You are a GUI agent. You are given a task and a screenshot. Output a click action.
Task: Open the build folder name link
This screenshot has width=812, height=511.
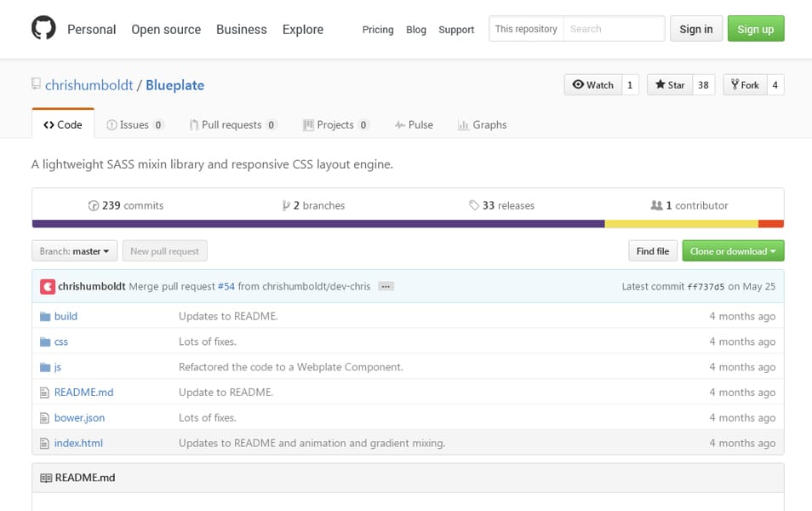point(66,317)
